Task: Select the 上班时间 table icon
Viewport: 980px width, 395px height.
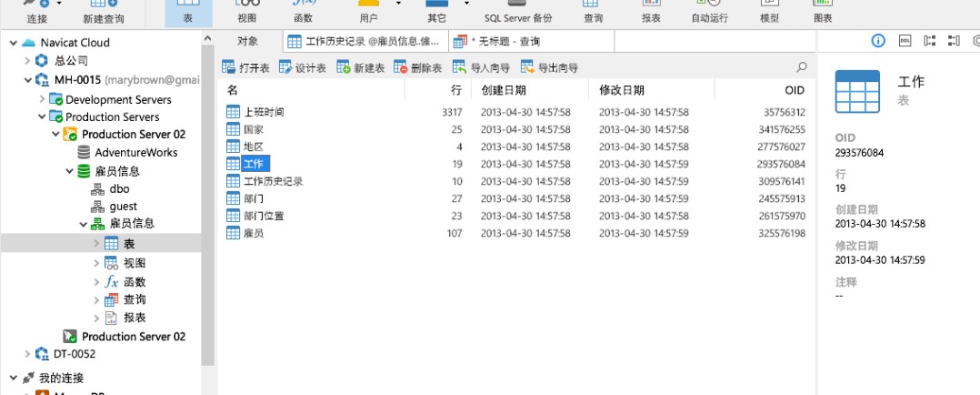Action: click(233, 112)
